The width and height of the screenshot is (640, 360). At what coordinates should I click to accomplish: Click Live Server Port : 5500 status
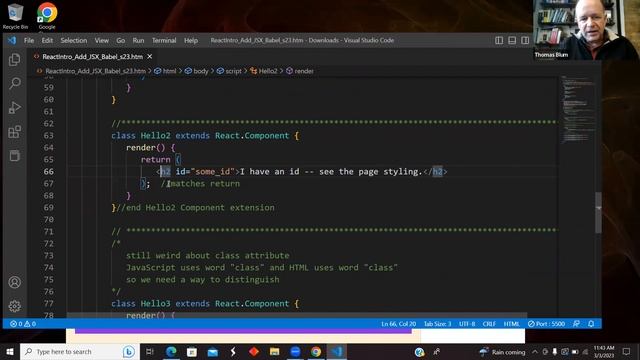coord(546,324)
